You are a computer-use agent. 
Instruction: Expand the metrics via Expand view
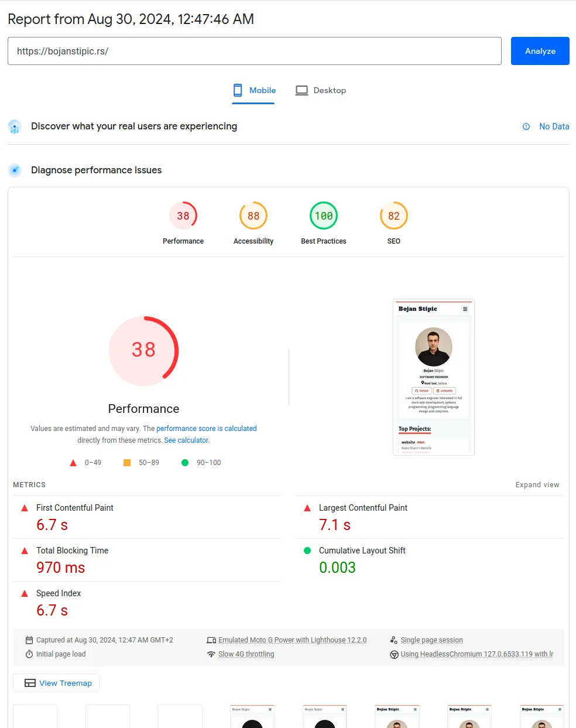(x=537, y=484)
